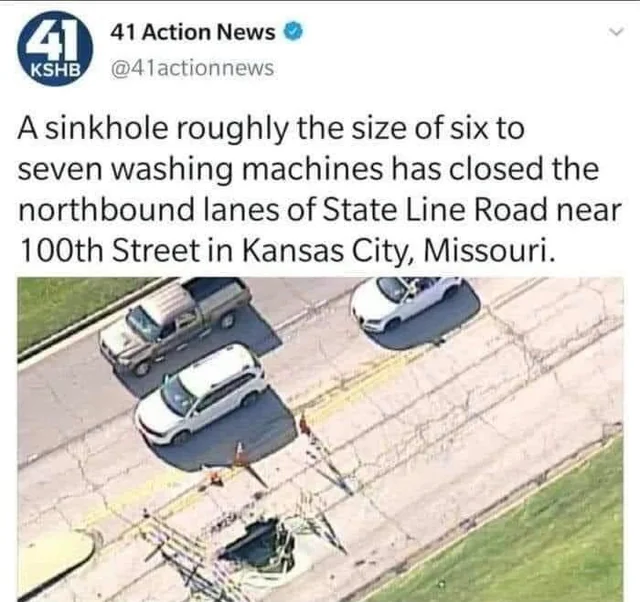The height and width of the screenshot is (602, 640).
Task: Click the gray pickup truck in photo
Action: point(174,322)
